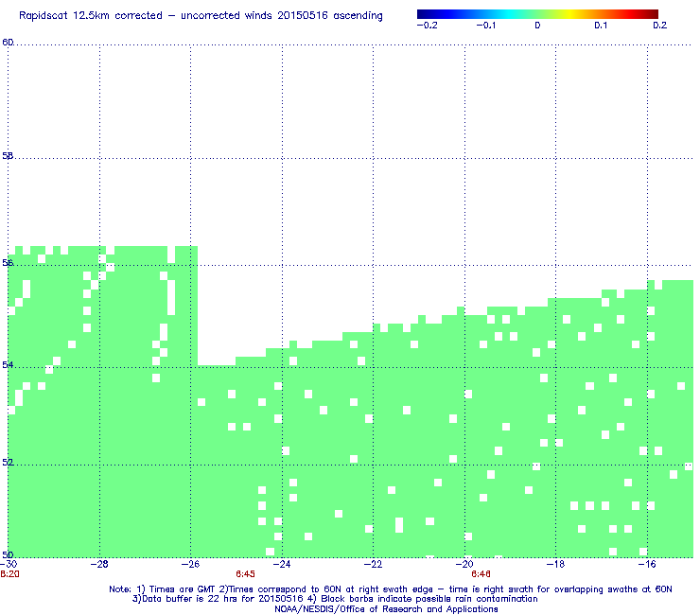
Task: Click the 54 latitude axis label
Action: click(8, 365)
